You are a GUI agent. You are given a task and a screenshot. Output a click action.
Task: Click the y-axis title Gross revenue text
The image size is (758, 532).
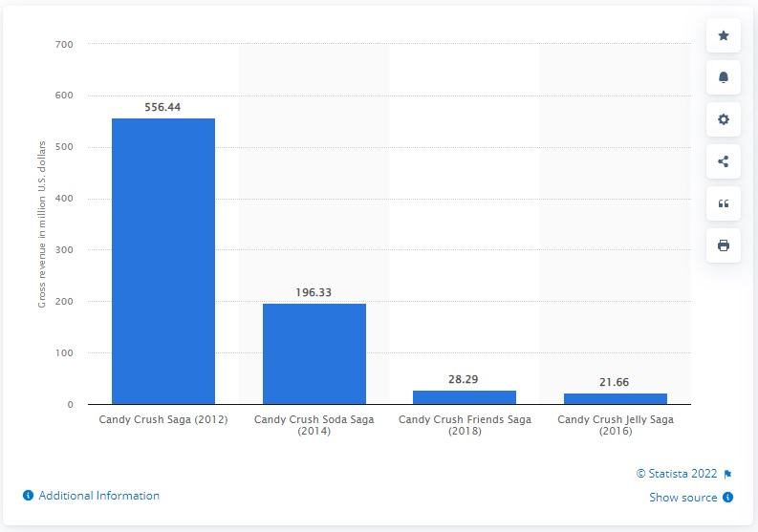click(42, 224)
